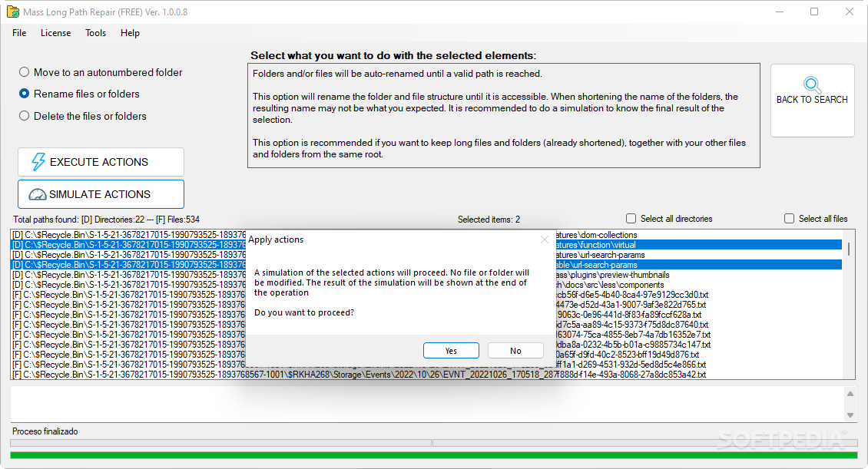
Task: Click the lightning bolt icon on Execute Actions
Action: [38, 161]
